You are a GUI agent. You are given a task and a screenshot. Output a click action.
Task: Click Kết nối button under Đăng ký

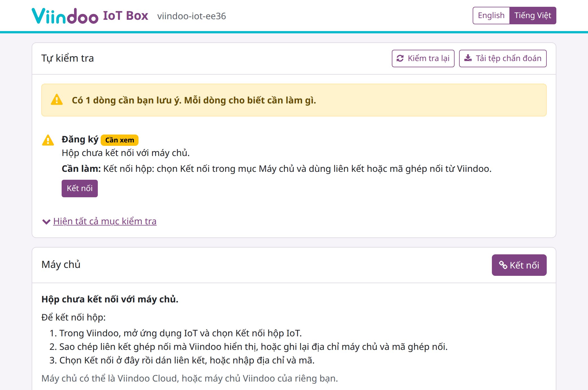point(80,188)
